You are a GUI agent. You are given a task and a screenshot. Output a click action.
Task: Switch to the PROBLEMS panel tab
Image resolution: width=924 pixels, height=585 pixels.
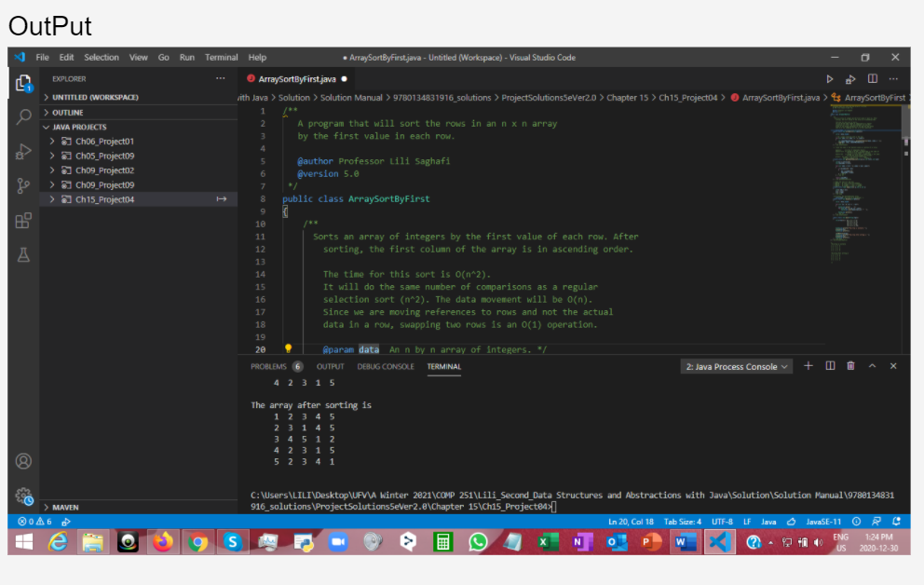[x=270, y=367]
